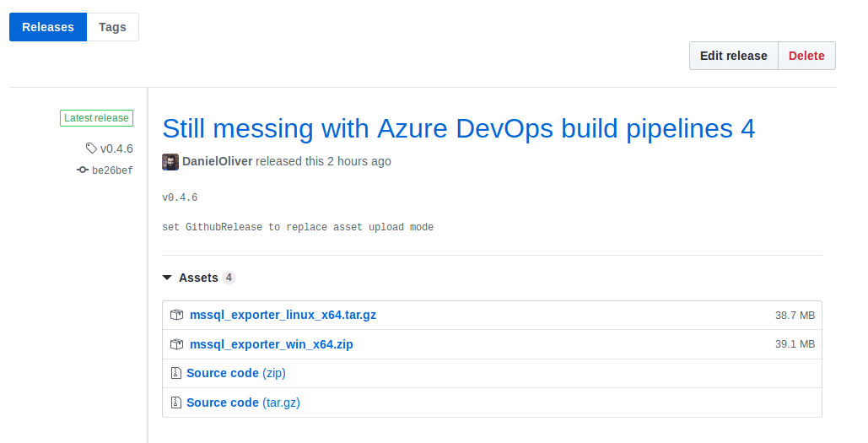
Task: Click the commit icon beside be26bef
Action: click(x=82, y=170)
